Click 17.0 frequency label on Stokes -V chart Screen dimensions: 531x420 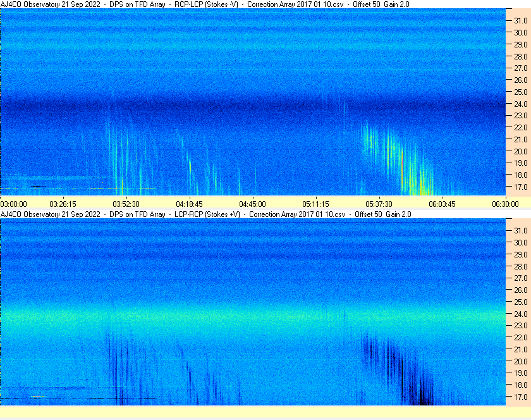pyautogui.click(x=521, y=187)
